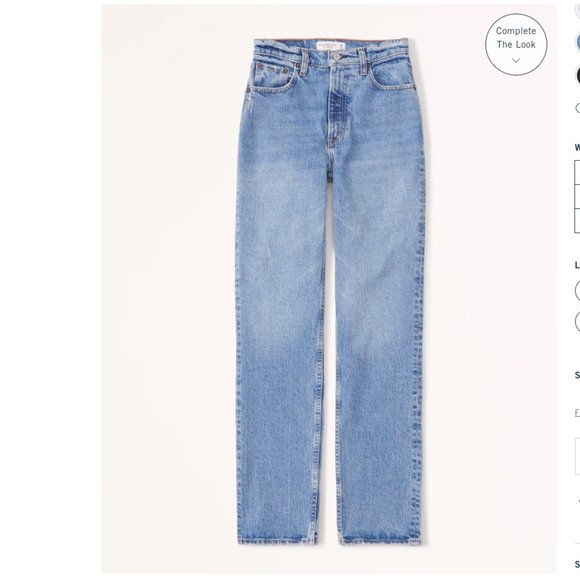Open the underlined gray link below size section
The image size is (580, 580).
click(577, 412)
